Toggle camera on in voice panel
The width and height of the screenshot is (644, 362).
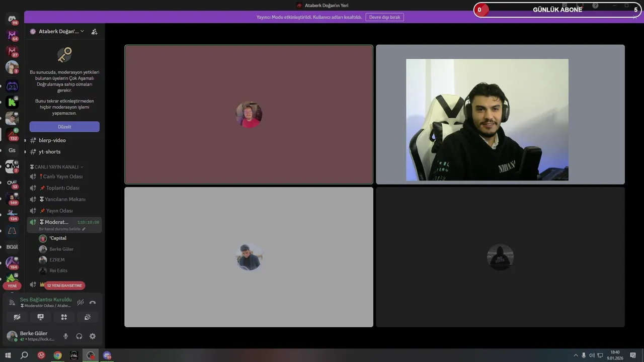click(x=17, y=317)
